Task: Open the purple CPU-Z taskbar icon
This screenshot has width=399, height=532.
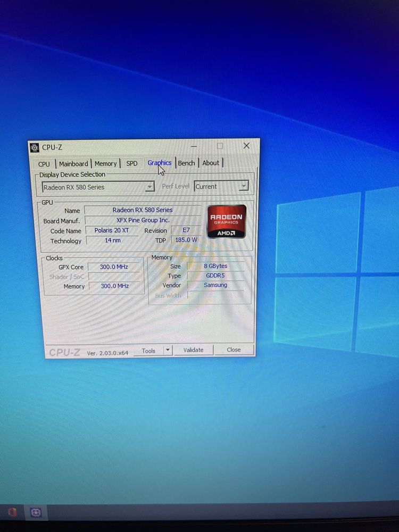Action: coord(36,512)
